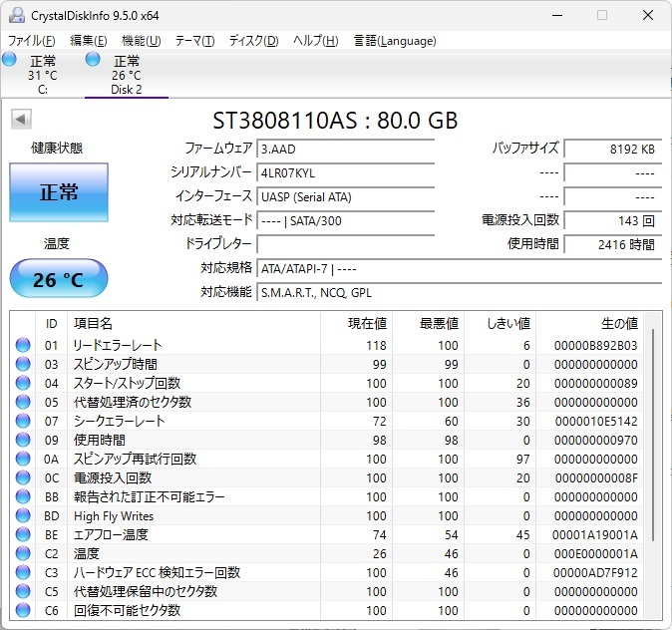Screen dimensions: 672x630
Task: Close the CrystalDiskInfo window
Action: 648,15
